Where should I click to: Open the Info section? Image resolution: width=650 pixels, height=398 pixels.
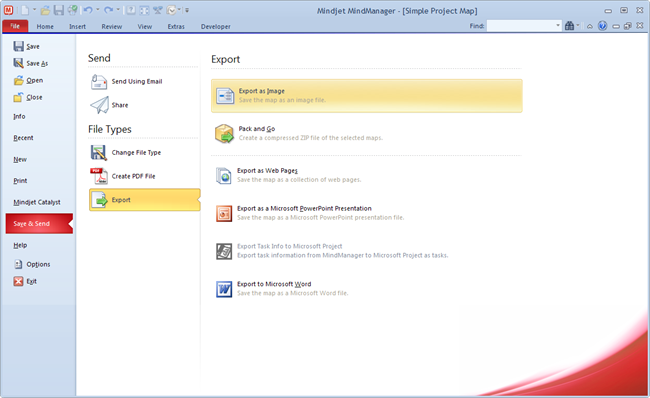tap(19, 116)
